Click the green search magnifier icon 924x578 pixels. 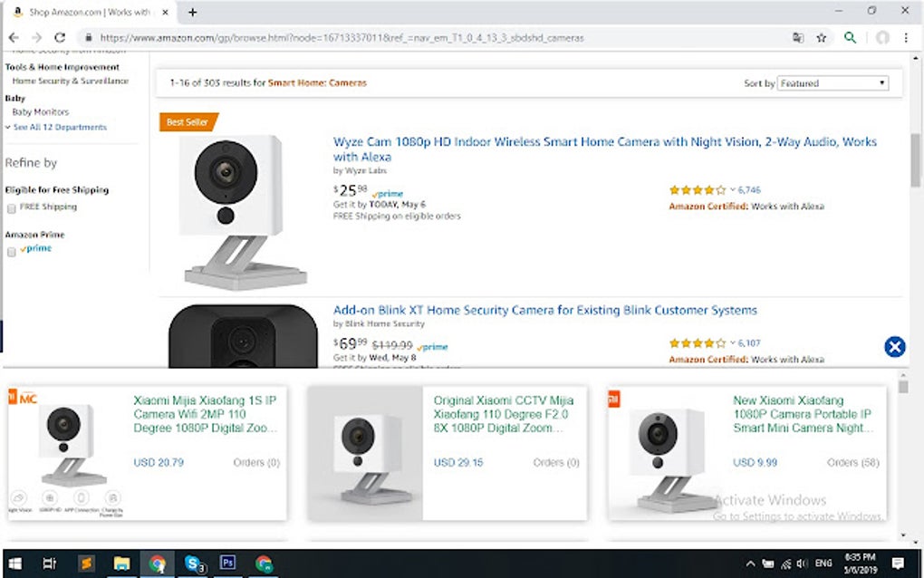[x=851, y=38]
